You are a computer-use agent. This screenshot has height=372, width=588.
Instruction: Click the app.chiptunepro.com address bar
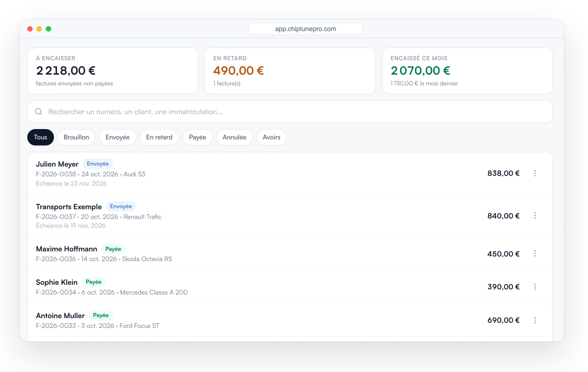point(305,29)
